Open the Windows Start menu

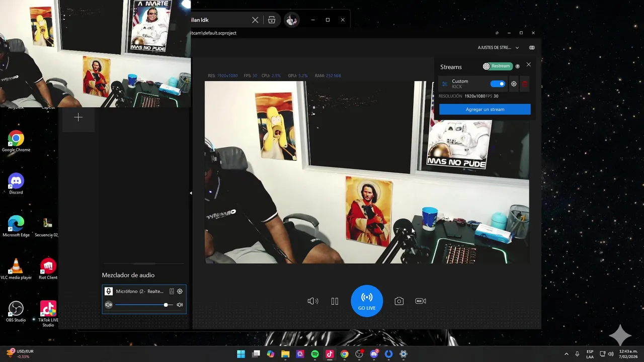coord(241,354)
